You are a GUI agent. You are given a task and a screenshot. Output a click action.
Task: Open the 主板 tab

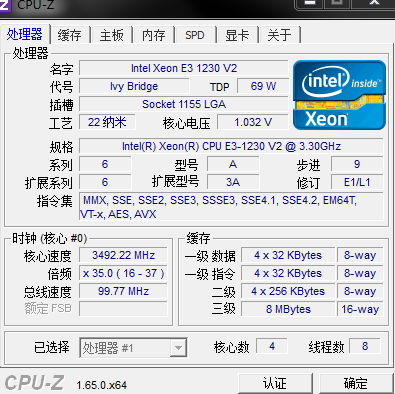tap(112, 35)
